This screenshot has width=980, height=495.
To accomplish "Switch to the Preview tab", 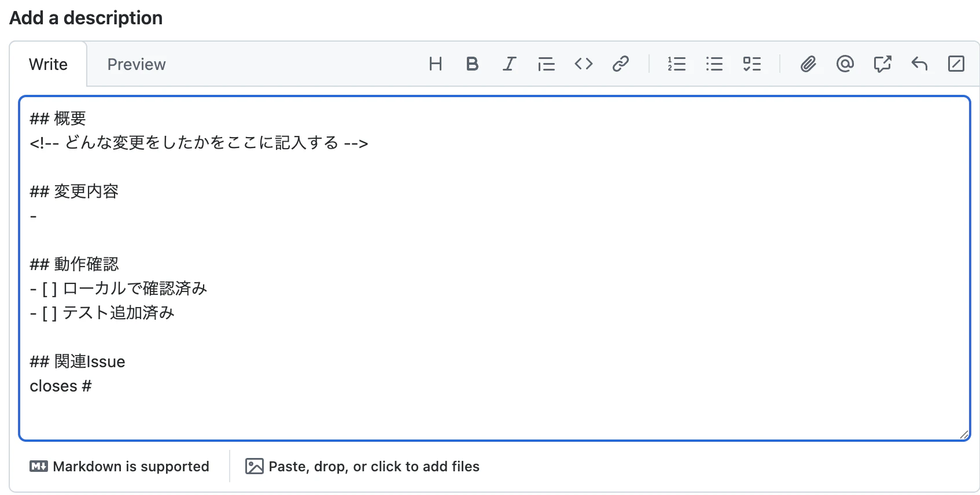I will (137, 64).
